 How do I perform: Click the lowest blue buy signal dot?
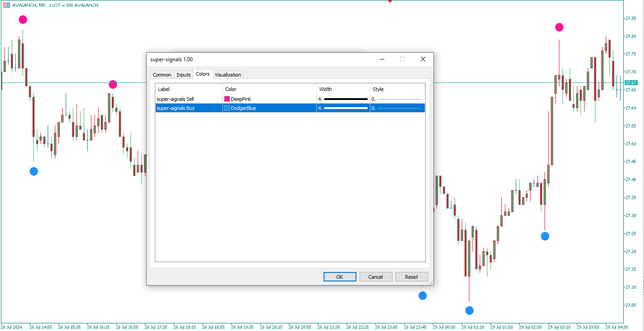pos(469,310)
